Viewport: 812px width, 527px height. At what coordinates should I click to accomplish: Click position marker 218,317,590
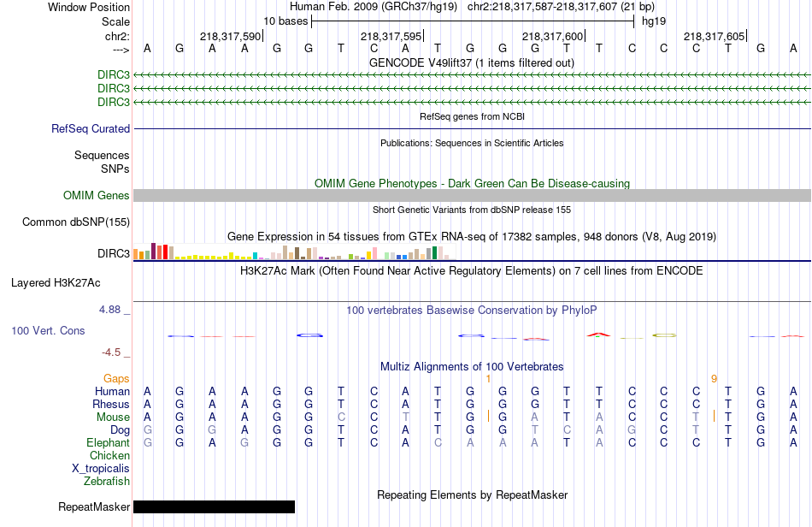click(231, 36)
